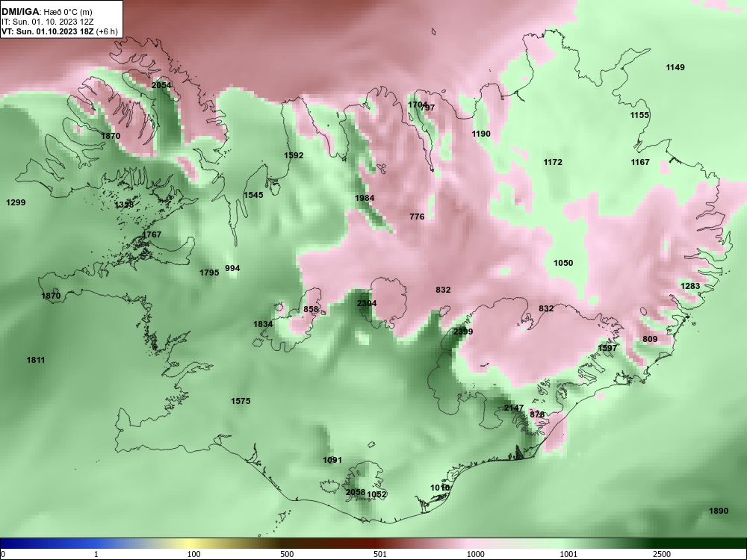The height and width of the screenshot is (560, 747).
Task: Click the 1172 map value
Action: click(x=553, y=162)
